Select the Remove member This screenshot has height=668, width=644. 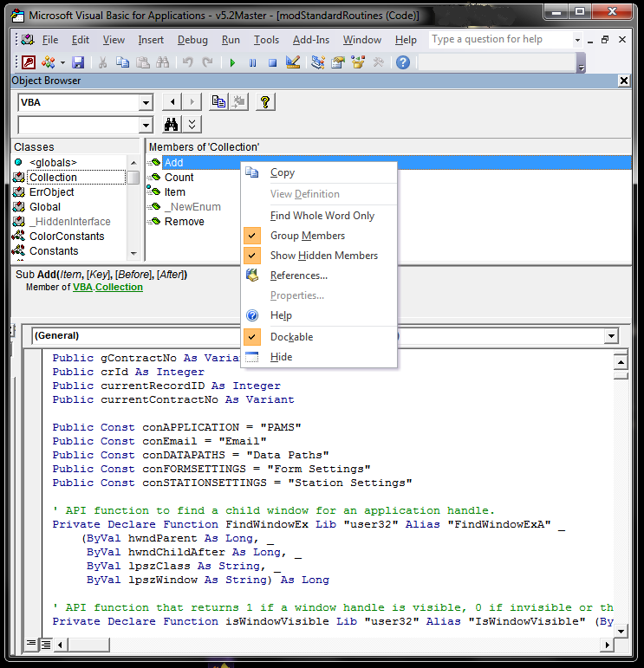tap(184, 222)
